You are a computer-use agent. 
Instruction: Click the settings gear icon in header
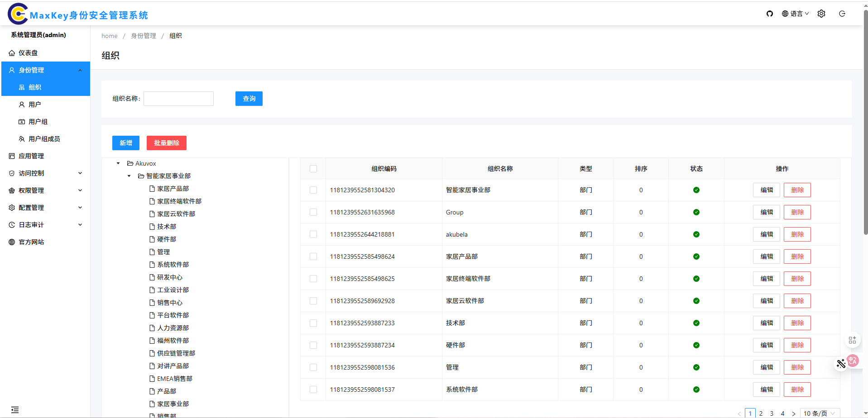tap(821, 14)
